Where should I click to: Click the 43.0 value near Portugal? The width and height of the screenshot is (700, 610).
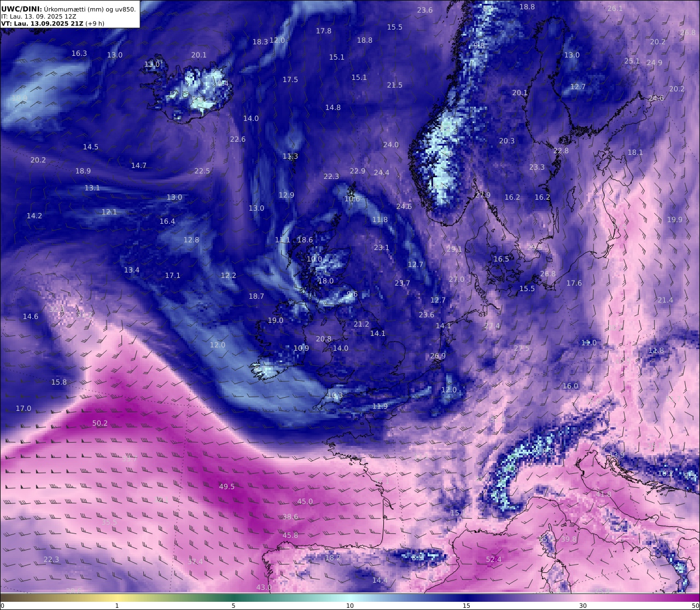tap(264, 587)
